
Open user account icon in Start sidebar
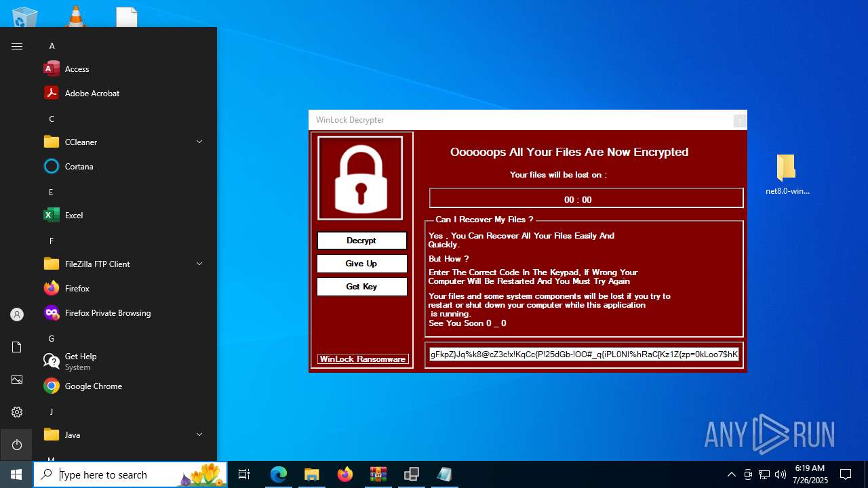[x=17, y=314]
